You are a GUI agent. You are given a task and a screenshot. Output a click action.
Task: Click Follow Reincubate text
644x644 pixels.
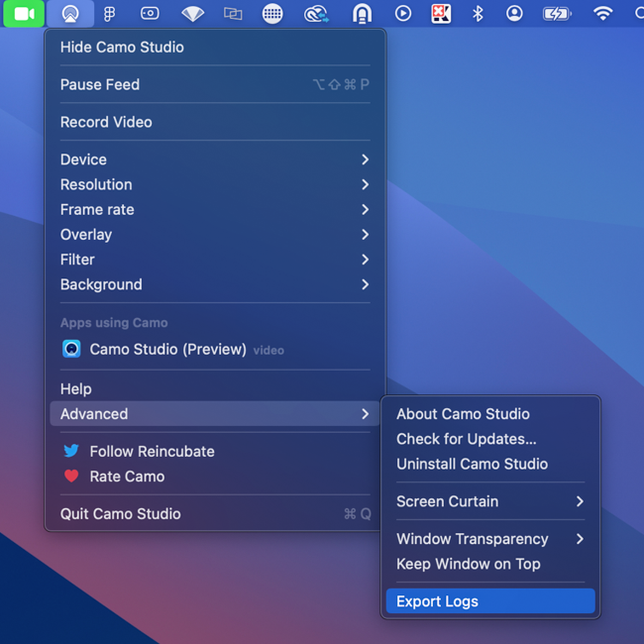[152, 451]
